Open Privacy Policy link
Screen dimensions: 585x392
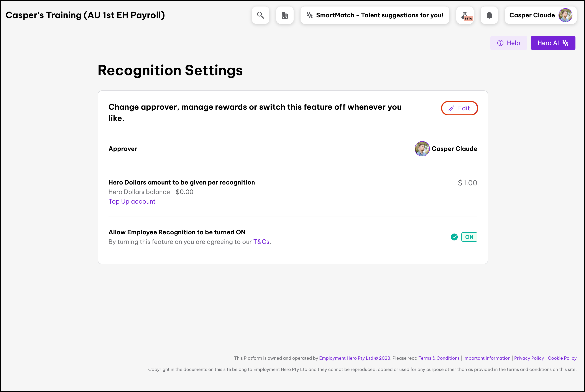[x=529, y=358]
